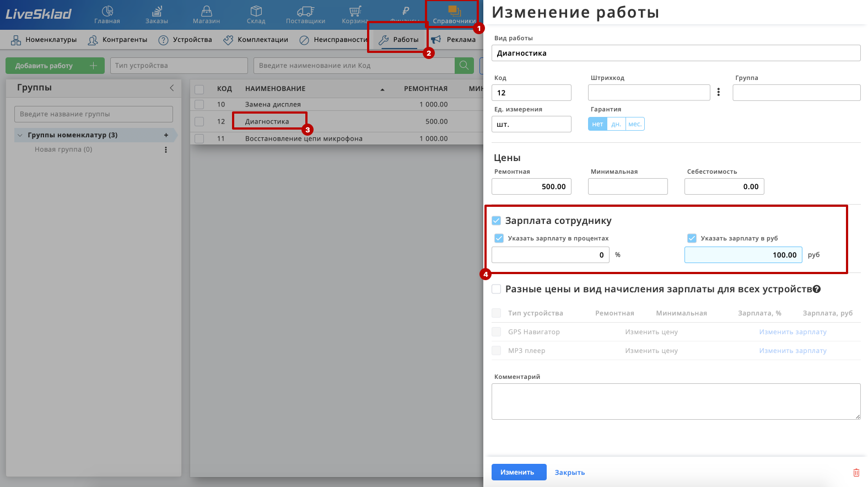The height and width of the screenshot is (487, 868).
Task: Click the Изменить button
Action: pyautogui.click(x=519, y=472)
